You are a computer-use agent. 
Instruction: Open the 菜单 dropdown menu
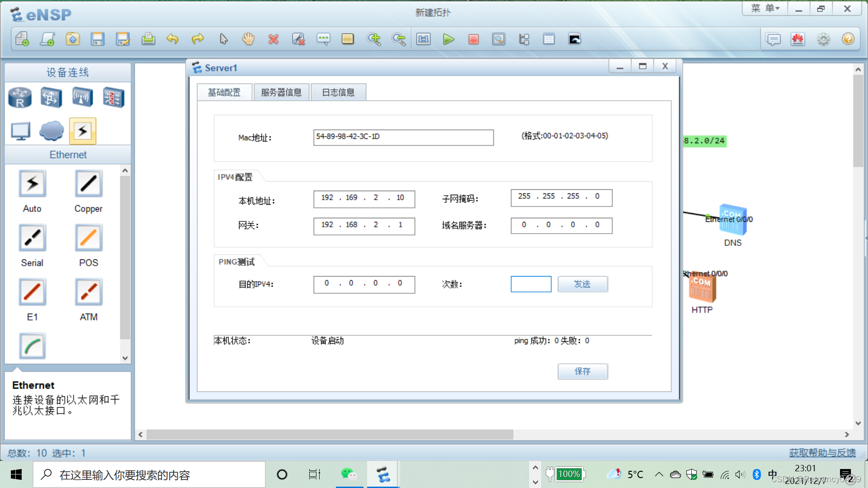tap(765, 8)
